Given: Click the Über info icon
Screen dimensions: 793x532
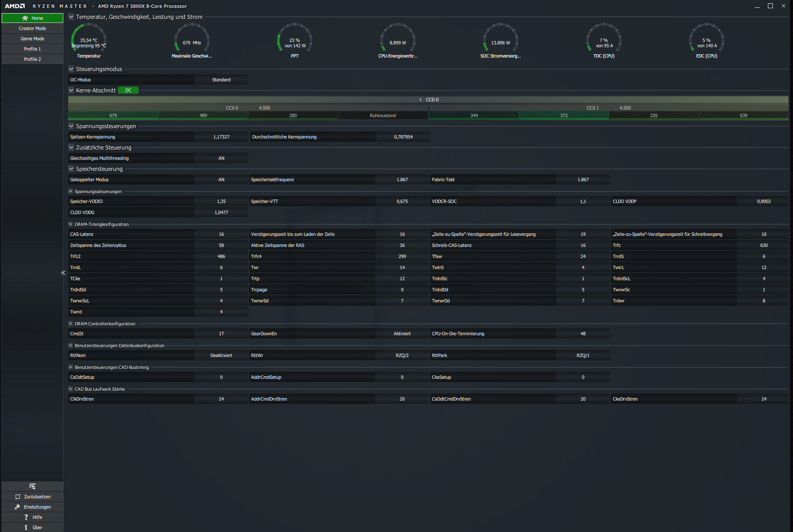Looking at the screenshot, I should 26,527.
